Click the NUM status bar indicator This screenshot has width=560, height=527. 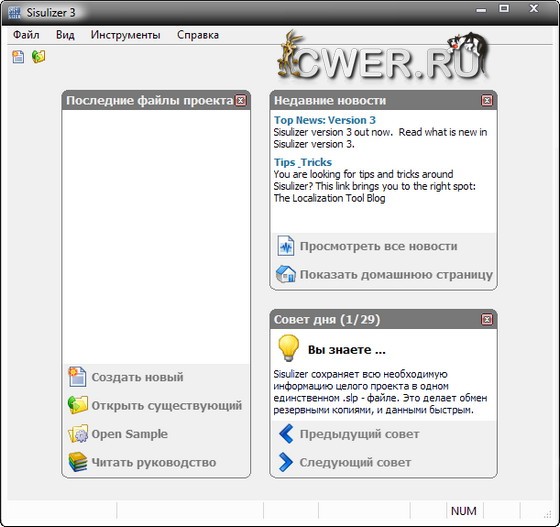click(464, 511)
